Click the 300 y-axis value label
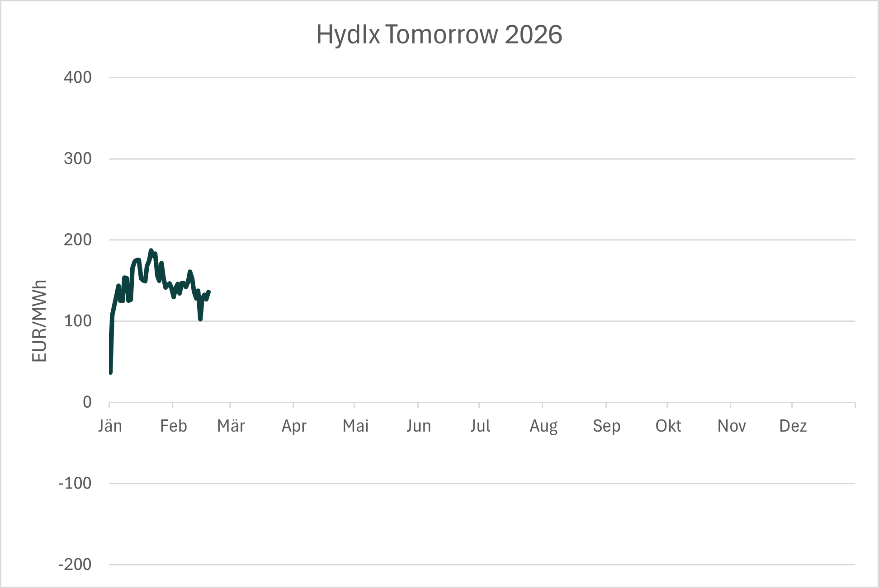This screenshot has height=588, width=879. click(x=78, y=159)
